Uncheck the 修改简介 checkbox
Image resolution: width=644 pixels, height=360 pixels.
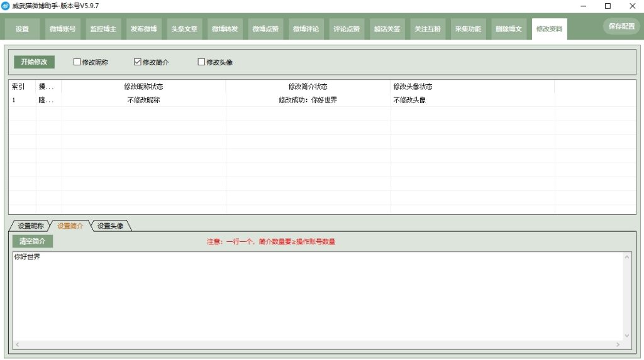tap(138, 62)
